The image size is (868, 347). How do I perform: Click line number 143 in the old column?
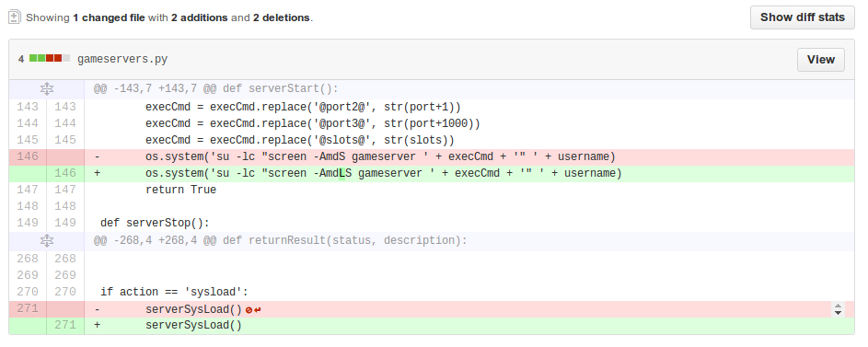[x=28, y=107]
